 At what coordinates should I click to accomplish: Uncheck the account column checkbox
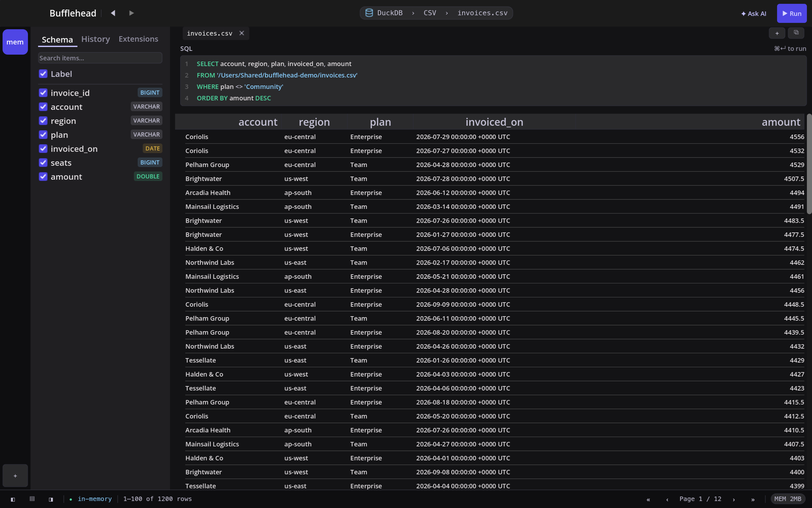pos(43,106)
